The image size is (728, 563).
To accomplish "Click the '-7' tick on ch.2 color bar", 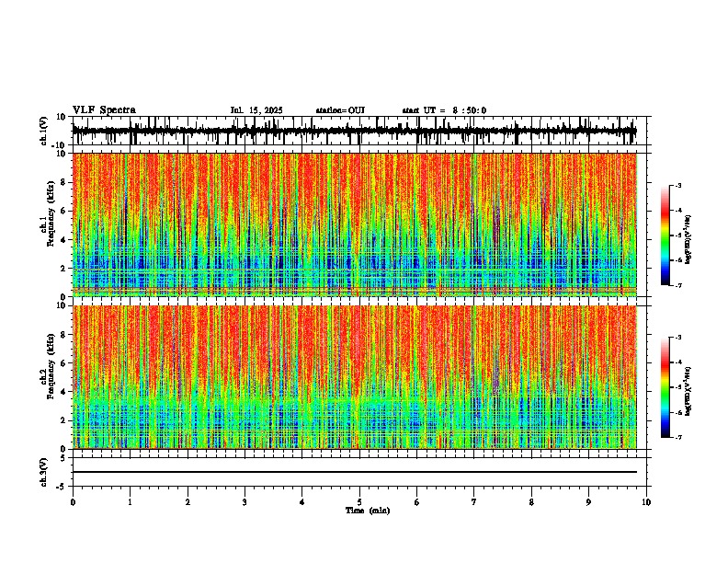I will (677, 437).
